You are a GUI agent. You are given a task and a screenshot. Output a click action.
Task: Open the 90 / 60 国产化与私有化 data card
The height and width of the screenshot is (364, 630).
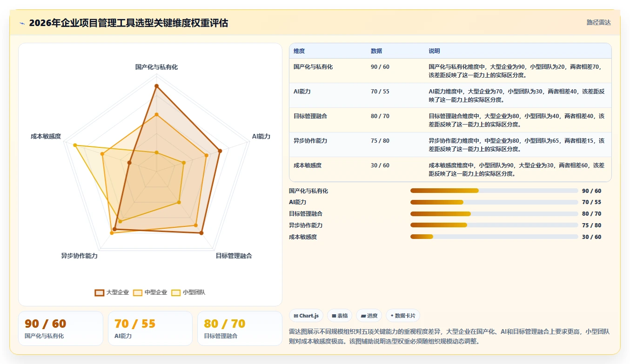[x=60, y=329]
